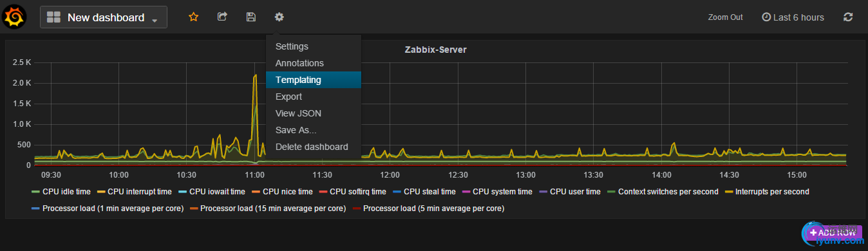Toggle Interrupts per second legend series

[767, 192]
